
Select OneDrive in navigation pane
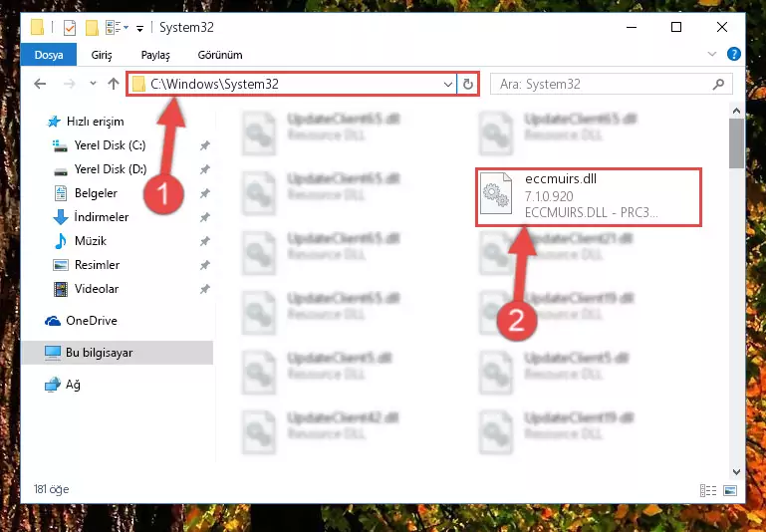pos(92,321)
